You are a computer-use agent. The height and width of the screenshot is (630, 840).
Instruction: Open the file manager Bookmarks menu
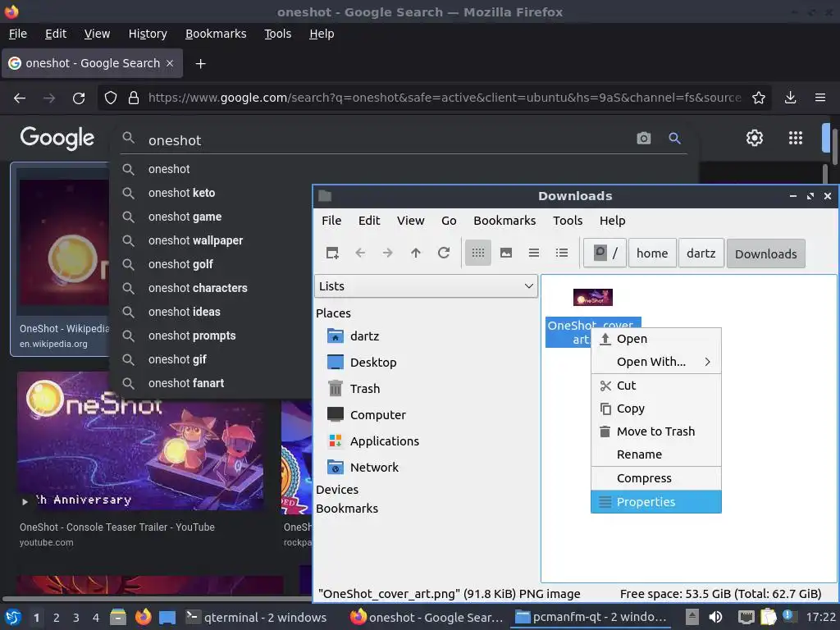pyautogui.click(x=504, y=221)
